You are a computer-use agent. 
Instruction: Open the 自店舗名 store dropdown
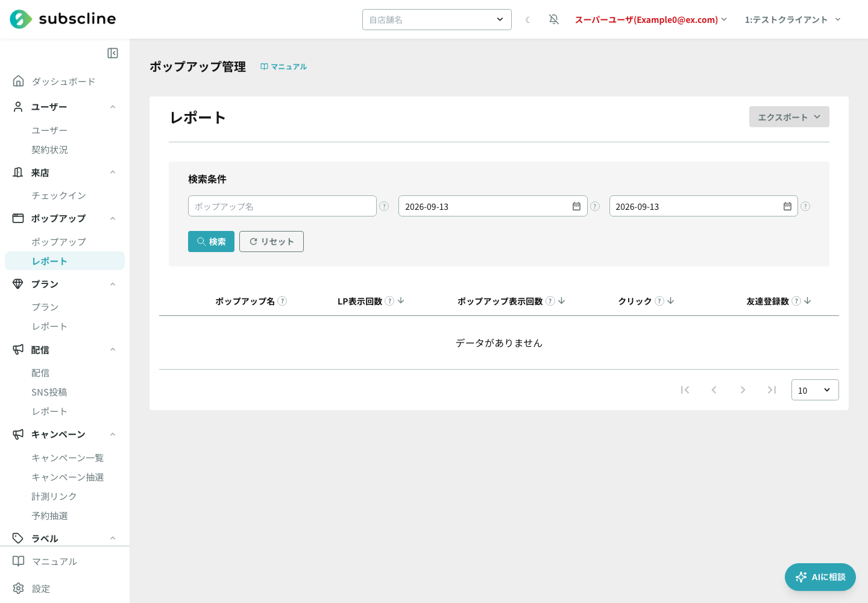(x=437, y=19)
